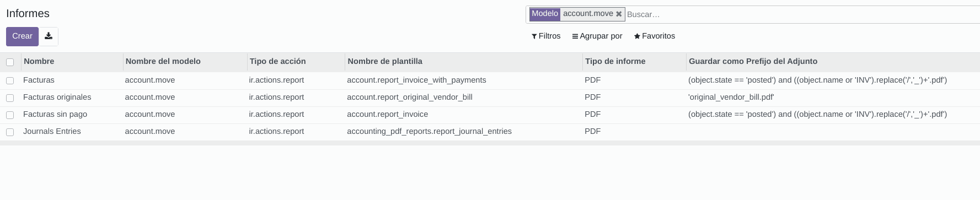980x200 pixels.
Task: Click the download/import records icon button
Action: (x=49, y=36)
